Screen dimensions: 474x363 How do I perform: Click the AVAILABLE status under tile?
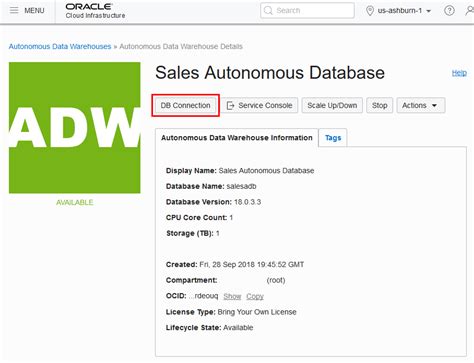75,202
